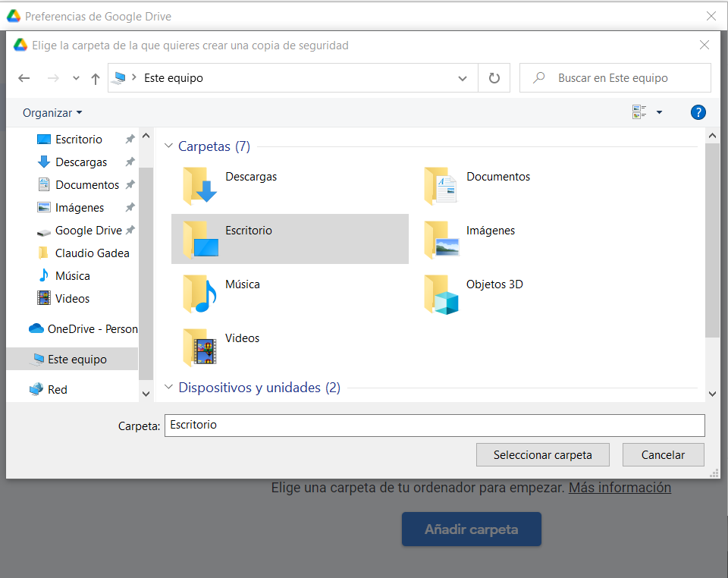Click the forward navigation arrow
Viewport: 728px width, 578px height.
click(x=53, y=78)
